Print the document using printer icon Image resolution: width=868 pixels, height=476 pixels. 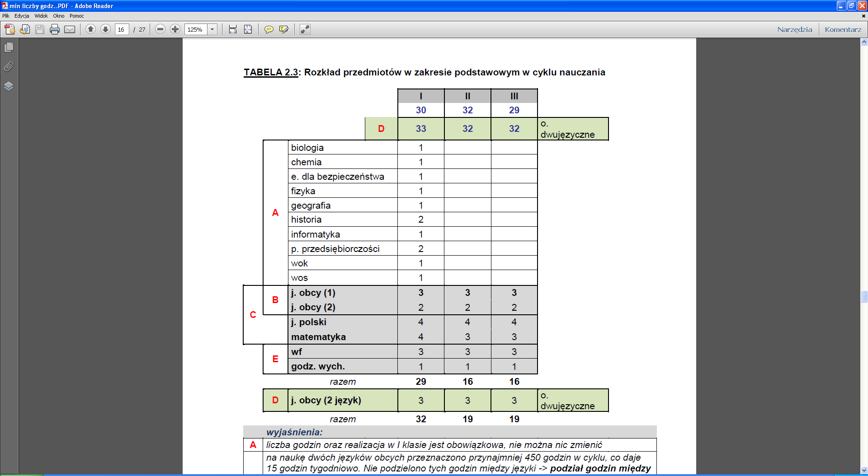(x=55, y=29)
